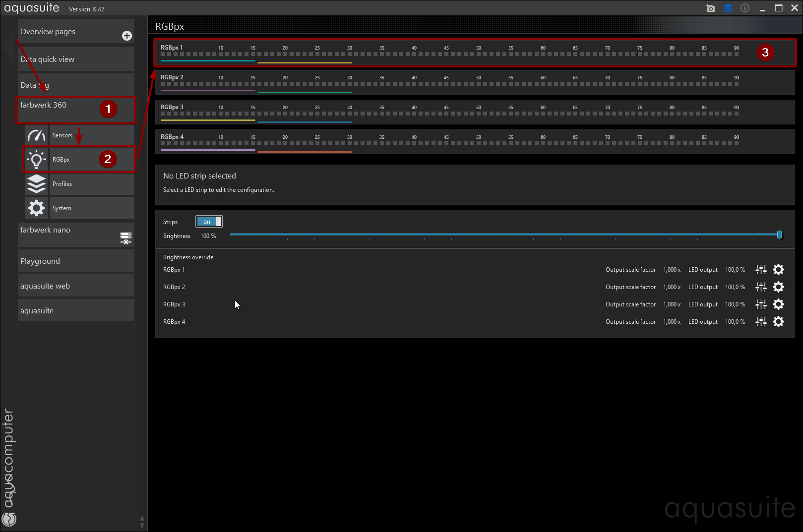The image size is (803, 532).
Task: Toggle the Strips on/off switch
Action: (x=209, y=222)
